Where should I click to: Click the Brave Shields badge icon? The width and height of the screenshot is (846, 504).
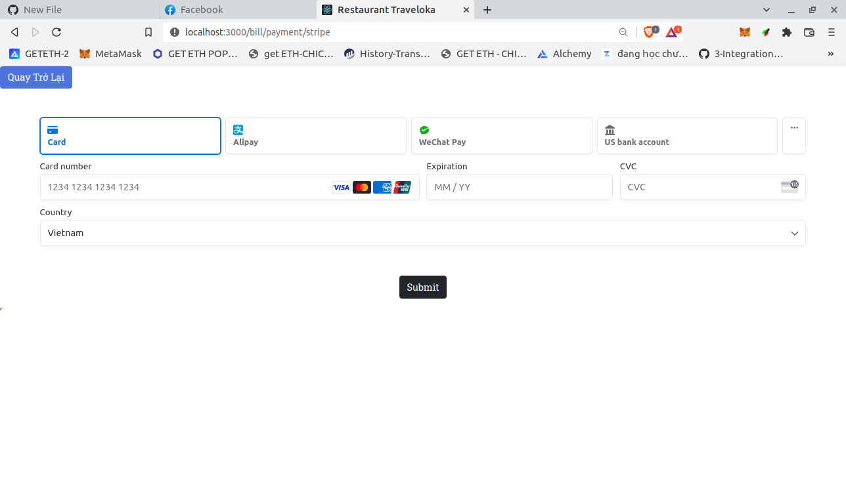[x=649, y=31]
